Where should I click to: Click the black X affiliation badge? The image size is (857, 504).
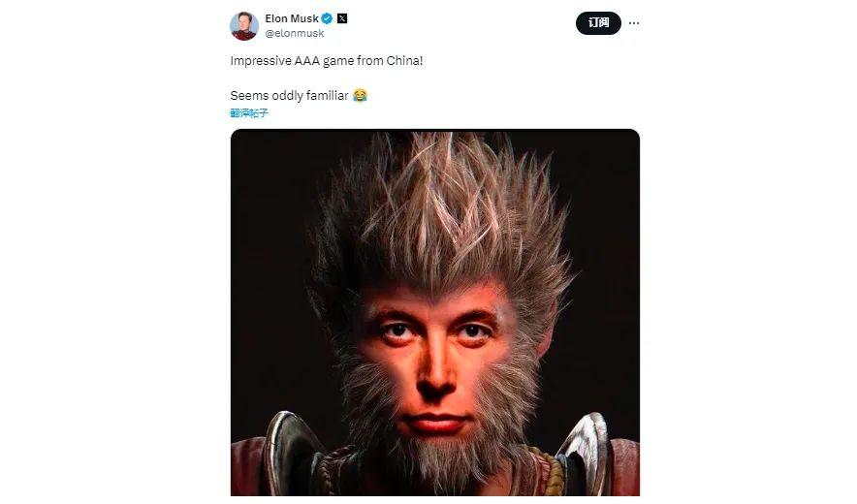click(342, 18)
